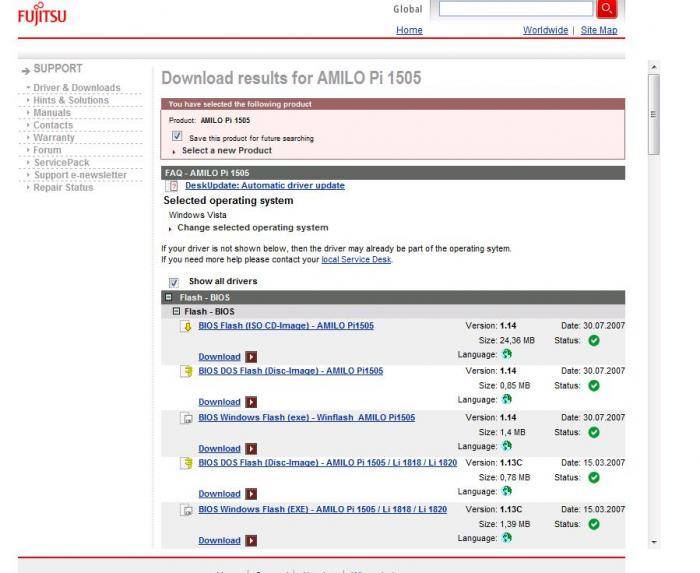
Task: Open BIOS Windows Flash (exe) - Winflash link
Action: [x=307, y=418]
